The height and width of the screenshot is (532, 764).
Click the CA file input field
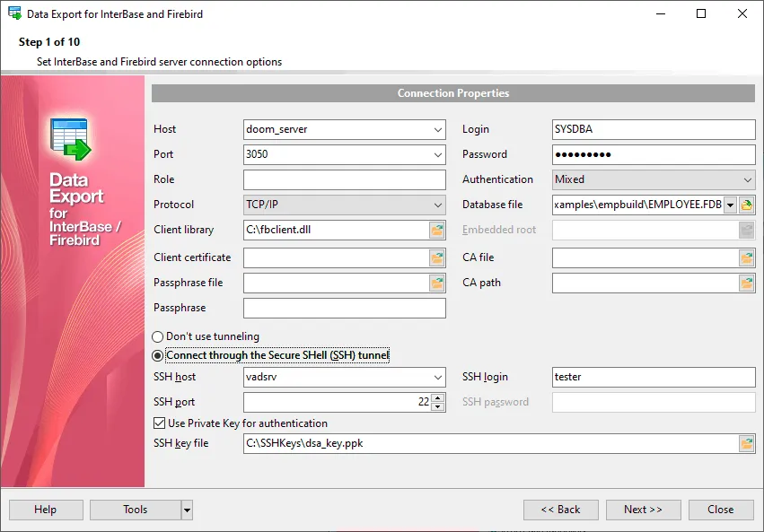coord(645,257)
